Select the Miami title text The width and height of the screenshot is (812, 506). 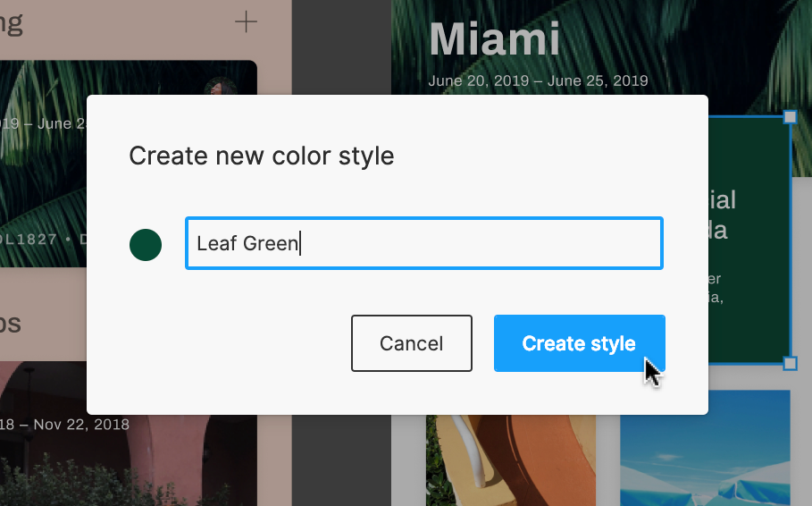[x=494, y=40]
